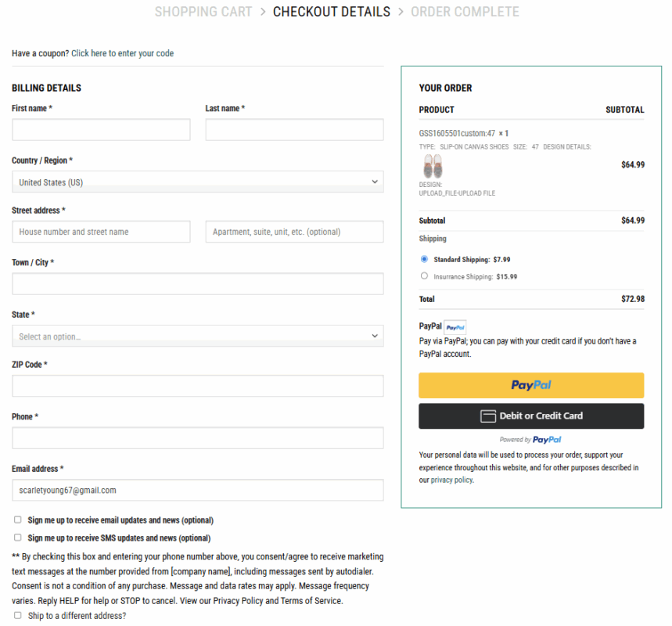Select Insurance Shipping radio option
672x626 pixels.
(424, 275)
